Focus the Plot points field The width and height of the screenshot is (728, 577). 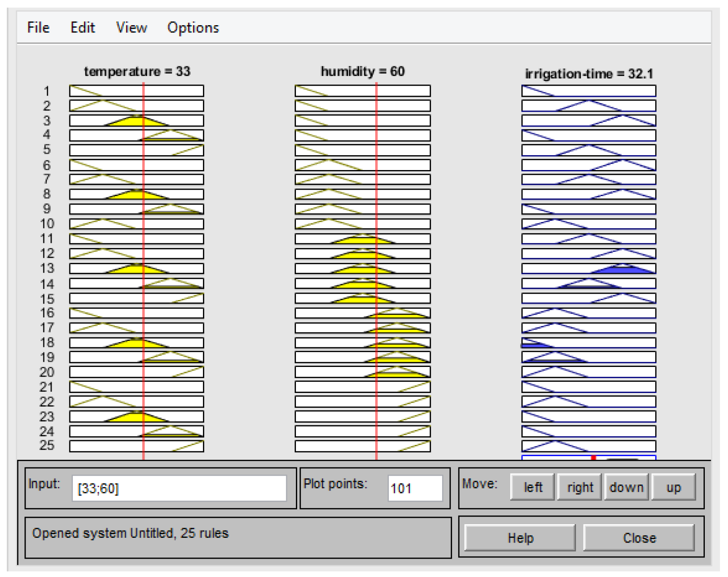(x=415, y=488)
